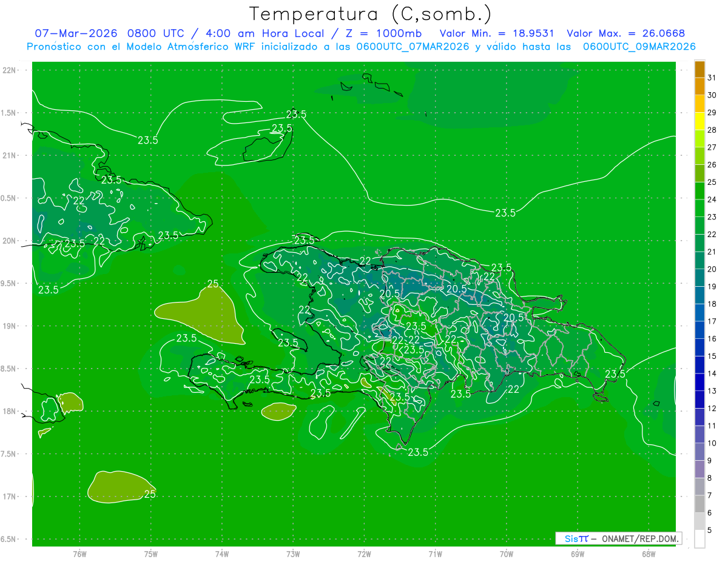
Task: Select the legend swatch between 30 and 31
Action: 699,87
